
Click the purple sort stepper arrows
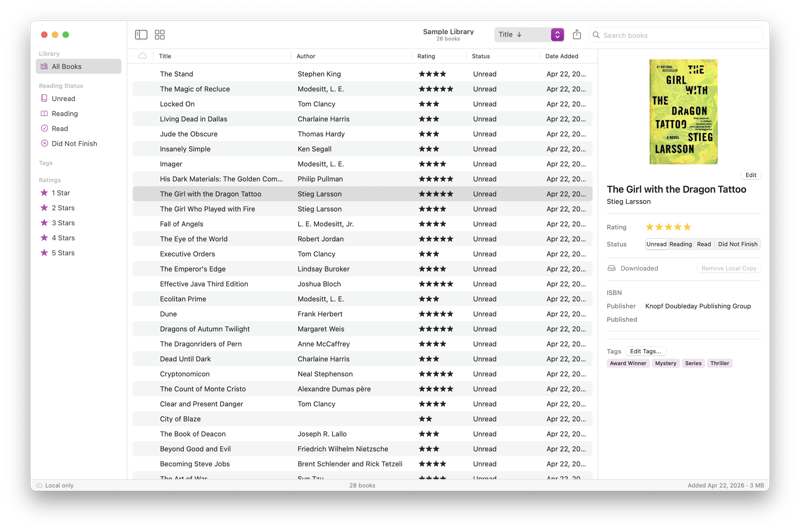[x=557, y=35]
